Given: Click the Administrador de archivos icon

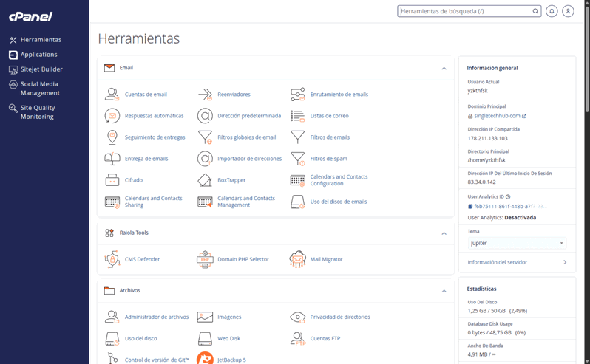Looking at the screenshot, I should pos(112,317).
